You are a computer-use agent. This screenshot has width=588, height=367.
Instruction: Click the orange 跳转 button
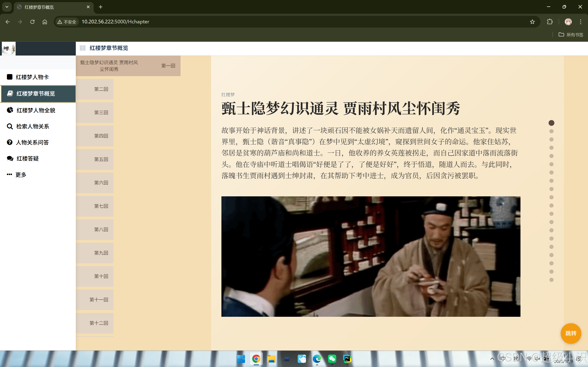click(571, 333)
